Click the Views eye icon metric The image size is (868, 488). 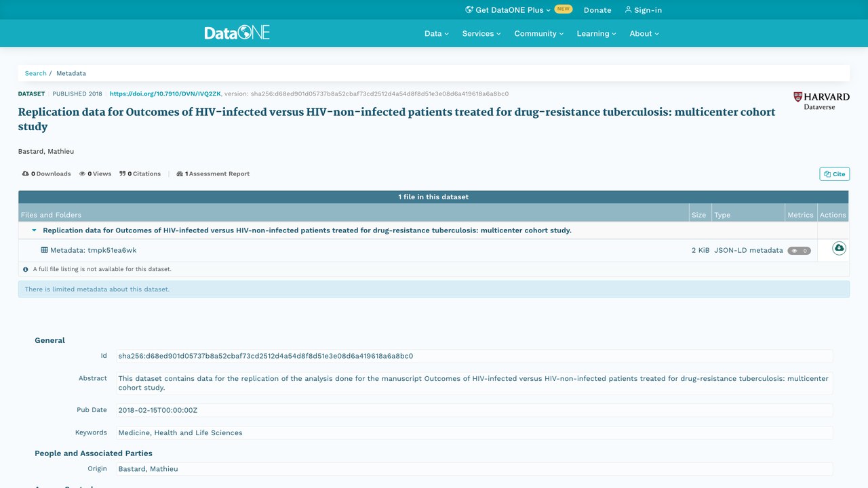click(x=82, y=174)
